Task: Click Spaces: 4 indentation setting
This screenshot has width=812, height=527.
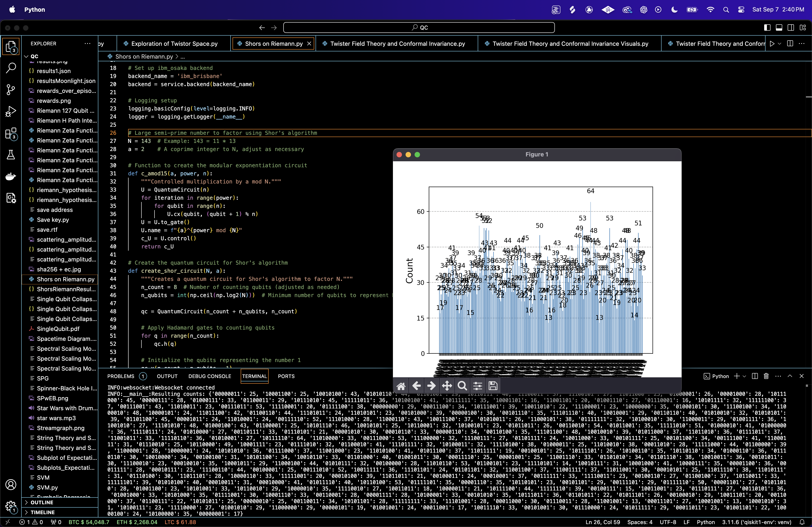Action: tap(640, 522)
